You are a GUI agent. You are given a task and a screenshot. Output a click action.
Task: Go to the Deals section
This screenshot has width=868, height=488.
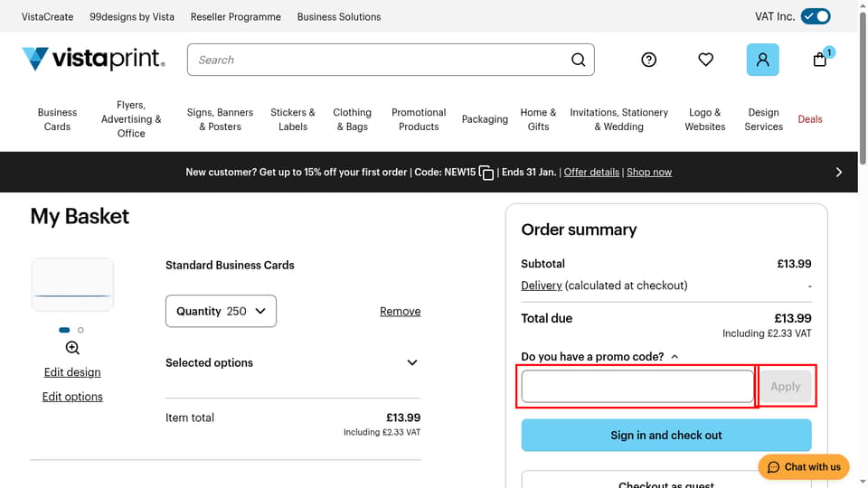(x=810, y=119)
